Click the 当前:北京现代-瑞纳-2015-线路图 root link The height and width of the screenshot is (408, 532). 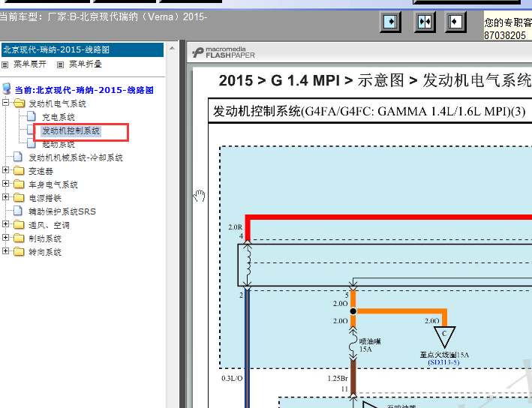[x=84, y=90]
